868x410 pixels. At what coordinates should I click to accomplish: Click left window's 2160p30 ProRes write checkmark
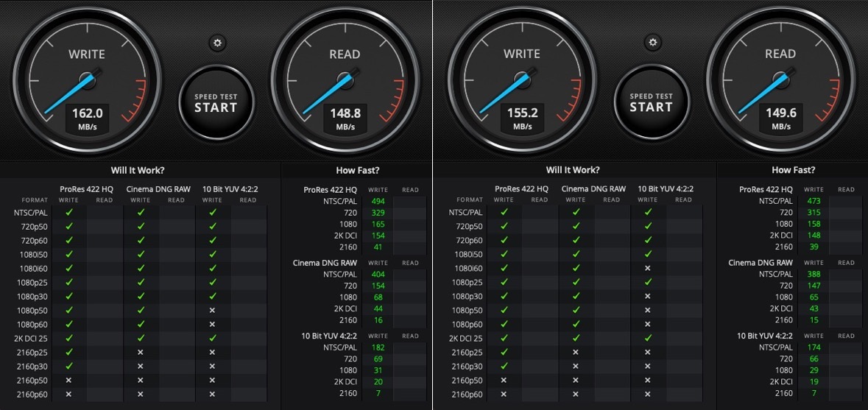[69, 367]
